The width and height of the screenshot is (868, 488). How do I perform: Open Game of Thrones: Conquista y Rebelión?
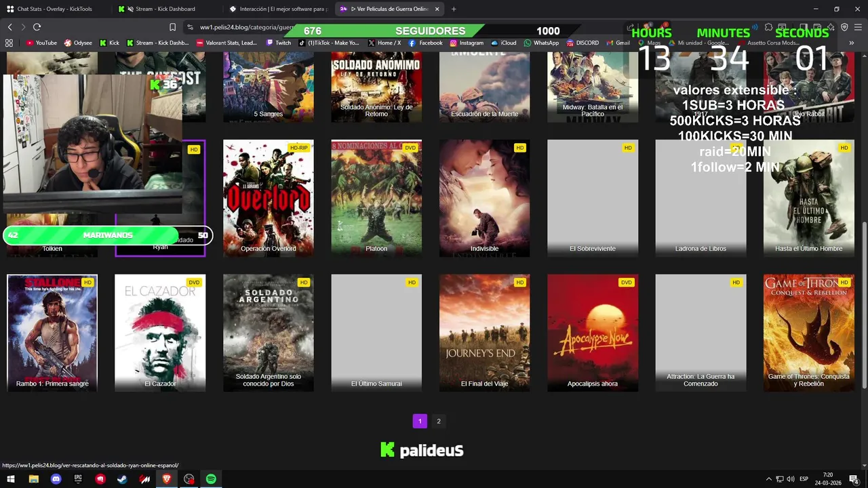809,333
